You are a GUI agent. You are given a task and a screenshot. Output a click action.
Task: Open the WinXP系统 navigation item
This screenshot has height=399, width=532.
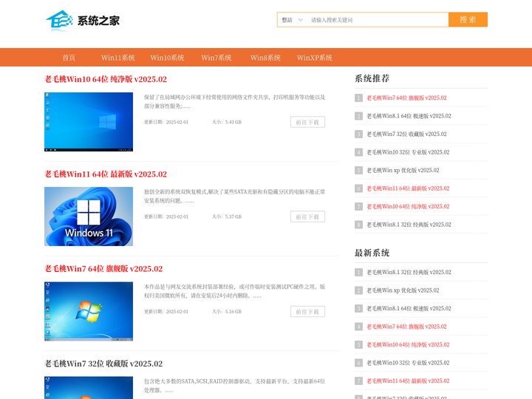(x=315, y=58)
